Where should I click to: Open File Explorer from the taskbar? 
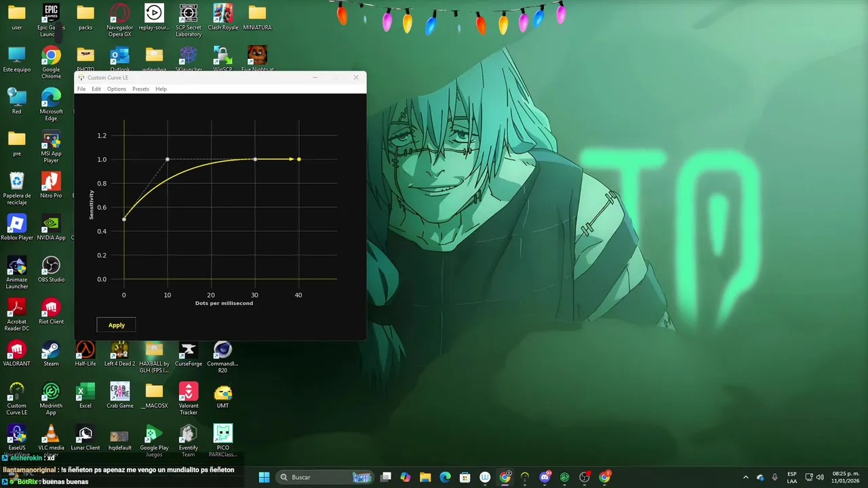click(425, 477)
